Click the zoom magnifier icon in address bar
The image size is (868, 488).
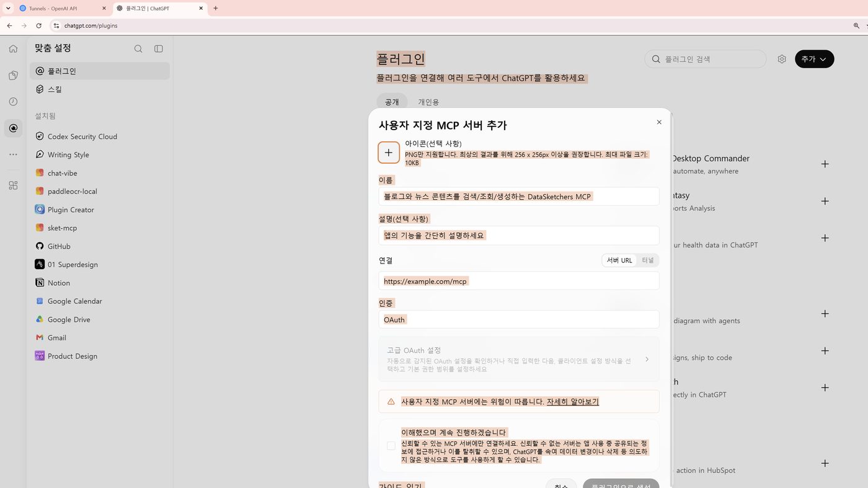pos(856,25)
